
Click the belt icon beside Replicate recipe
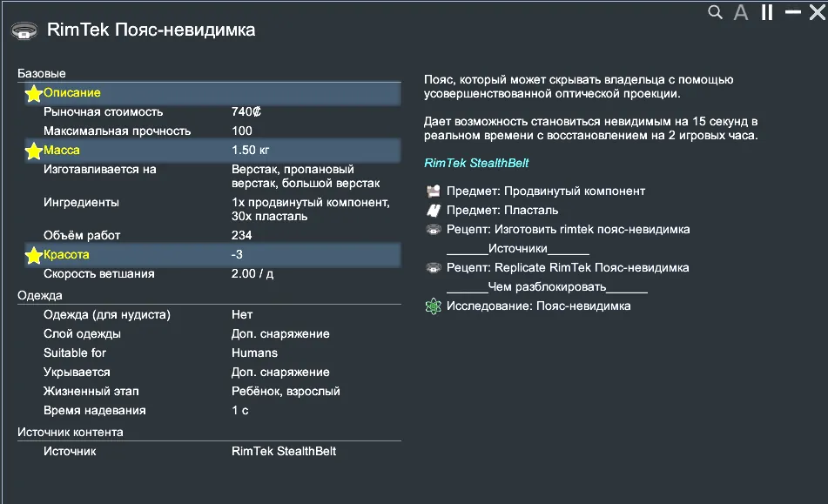coord(434,268)
